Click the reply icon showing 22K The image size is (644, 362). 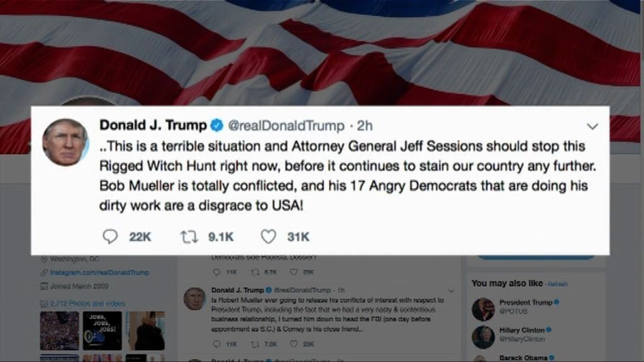pos(109,236)
